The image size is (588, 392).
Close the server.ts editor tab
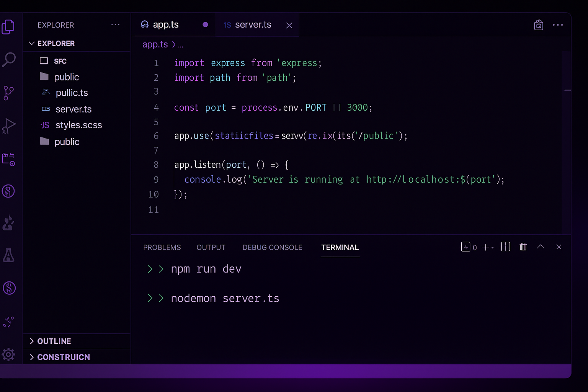click(289, 25)
